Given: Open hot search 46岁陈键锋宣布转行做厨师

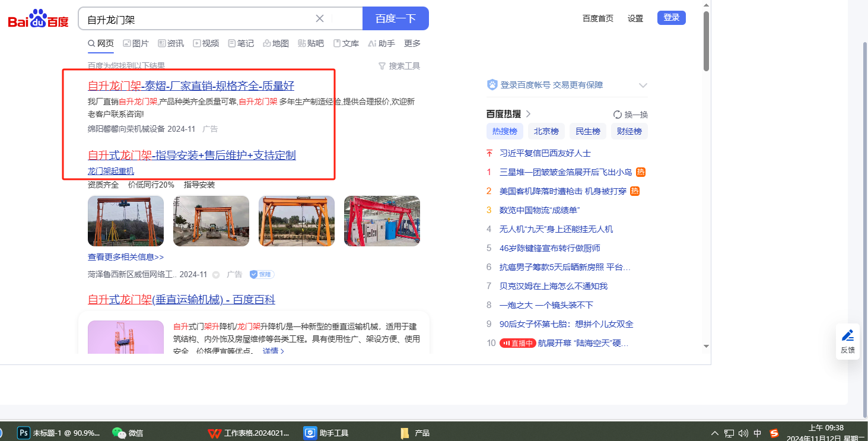Looking at the screenshot, I should [550, 248].
